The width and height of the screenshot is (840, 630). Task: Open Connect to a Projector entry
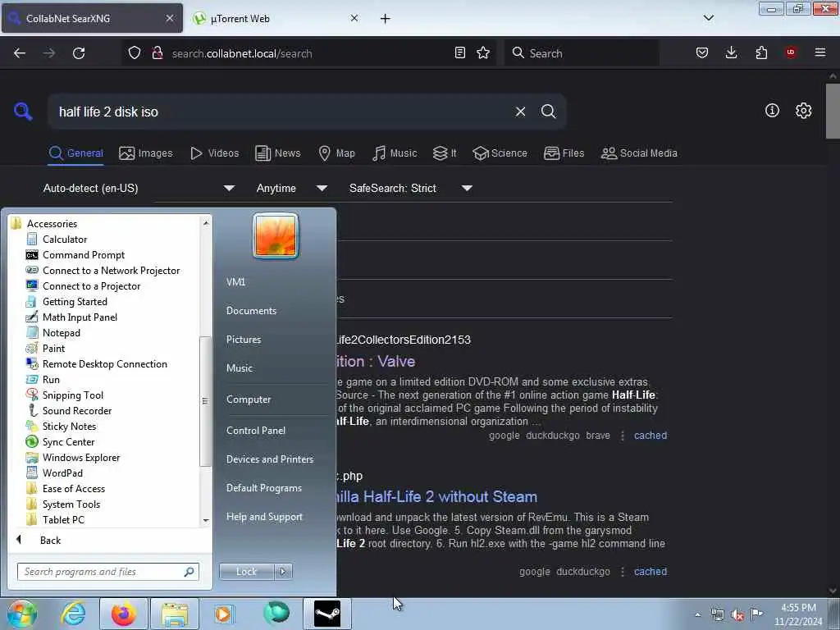[x=91, y=285]
